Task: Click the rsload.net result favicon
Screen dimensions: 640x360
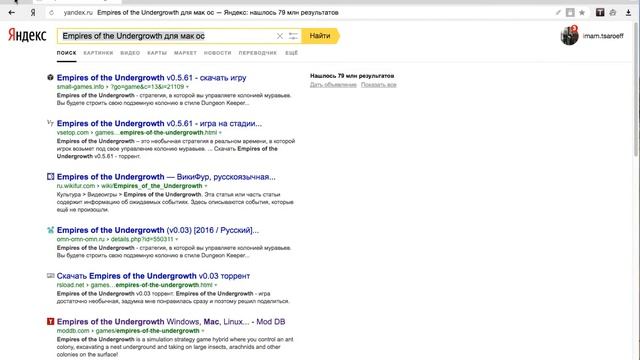Action: (x=50, y=276)
